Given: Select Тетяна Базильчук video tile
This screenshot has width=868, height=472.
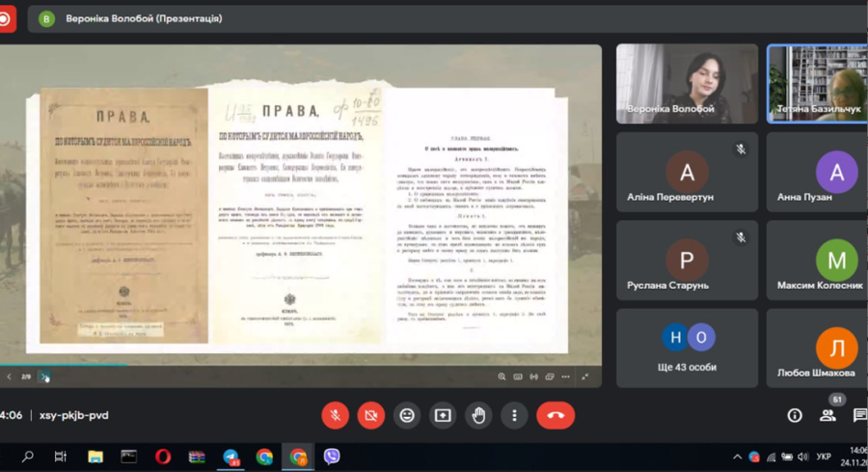Looking at the screenshot, I should 818,84.
